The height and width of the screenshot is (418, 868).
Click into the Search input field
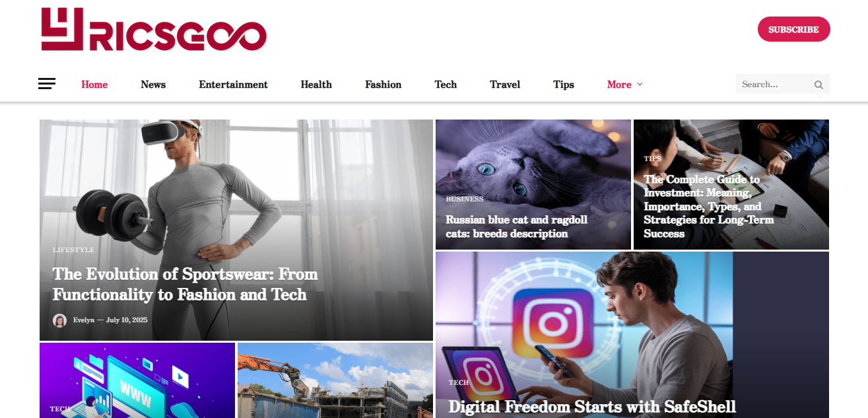coord(774,85)
